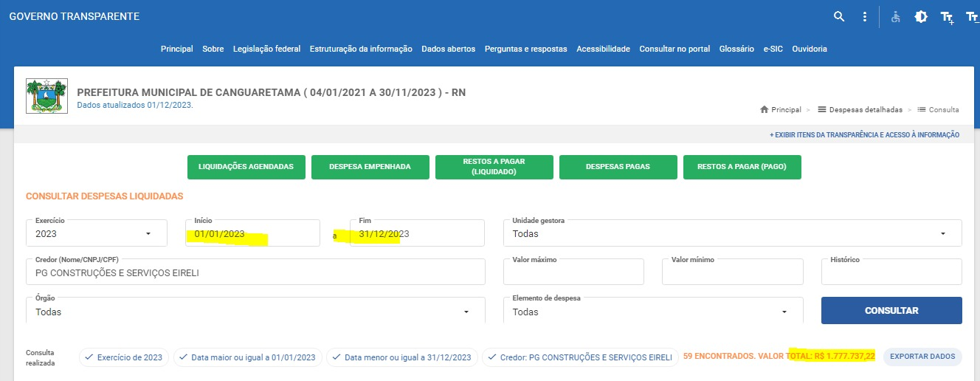Click Data maior ou igual filter chip

point(247,357)
